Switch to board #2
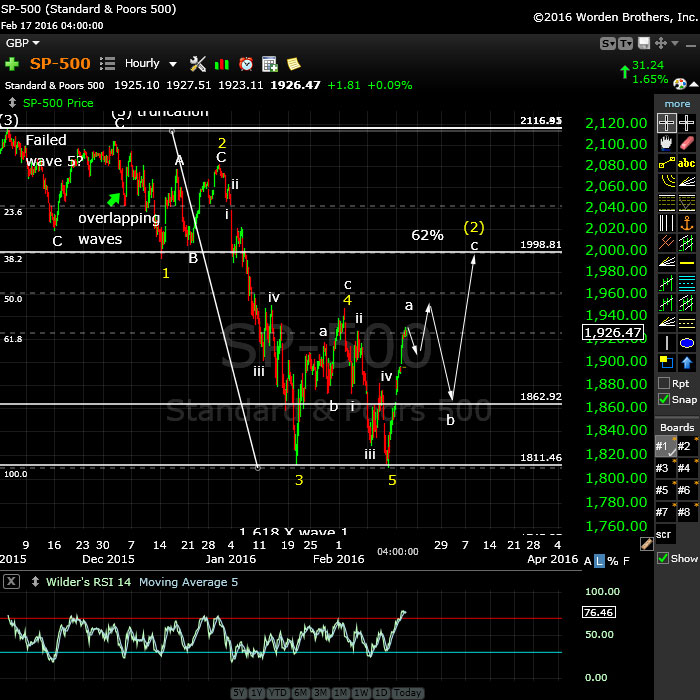 point(686,446)
